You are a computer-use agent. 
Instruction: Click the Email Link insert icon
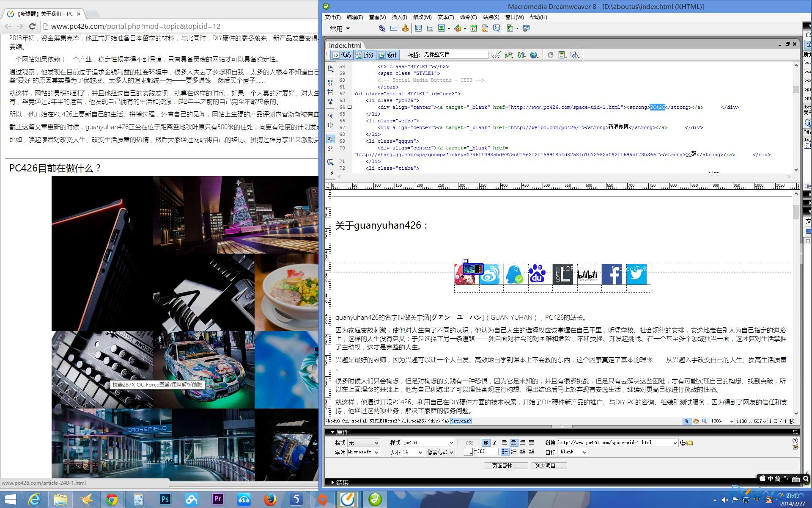pyautogui.click(x=394, y=28)
